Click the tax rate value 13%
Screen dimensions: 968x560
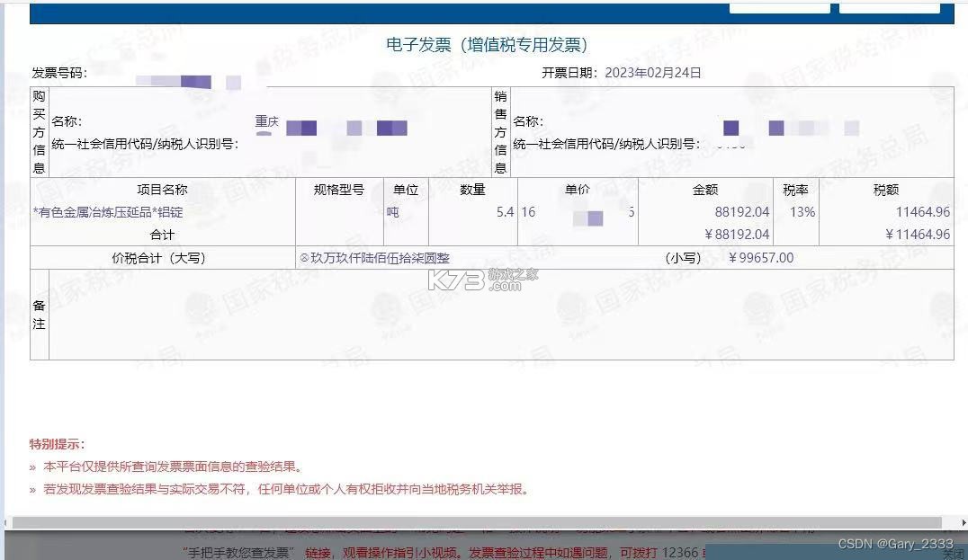(802, 212)
